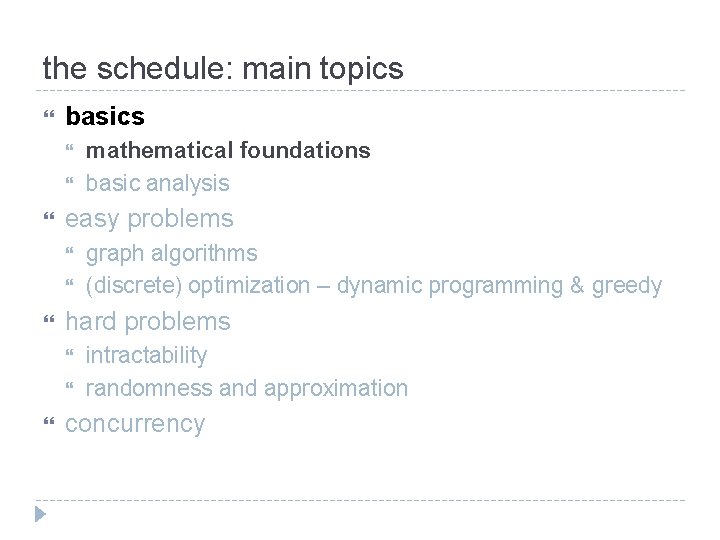Click the bullet icon beside basics
Screen dimensions: 720x540
coord(49,114)
